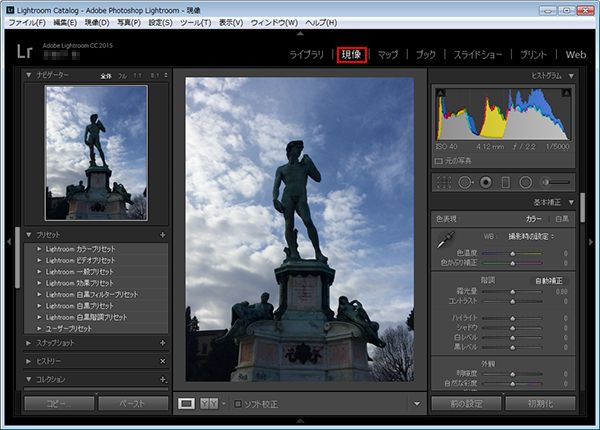
Task: Collapse the Histogram panel
Action: click(571, 76)
